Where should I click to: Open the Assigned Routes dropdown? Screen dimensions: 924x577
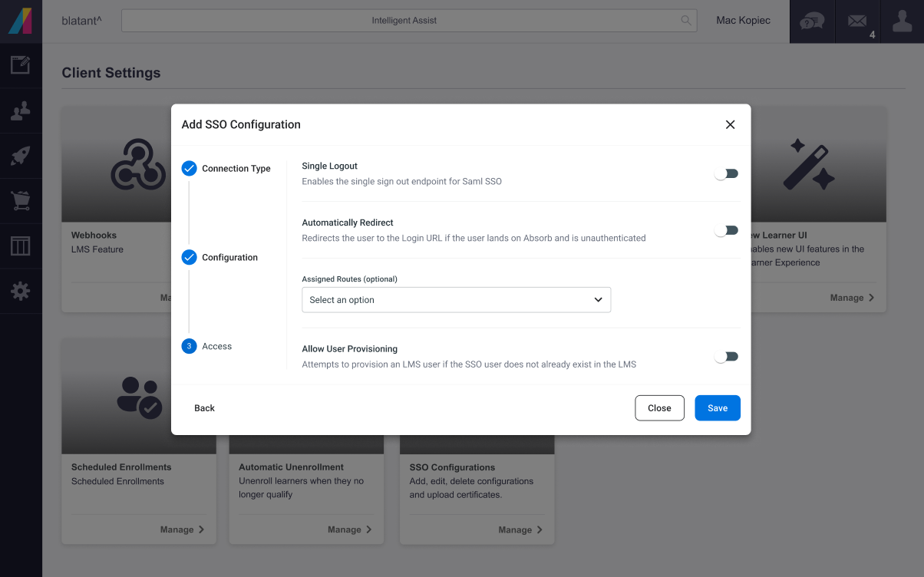point(457,300)
